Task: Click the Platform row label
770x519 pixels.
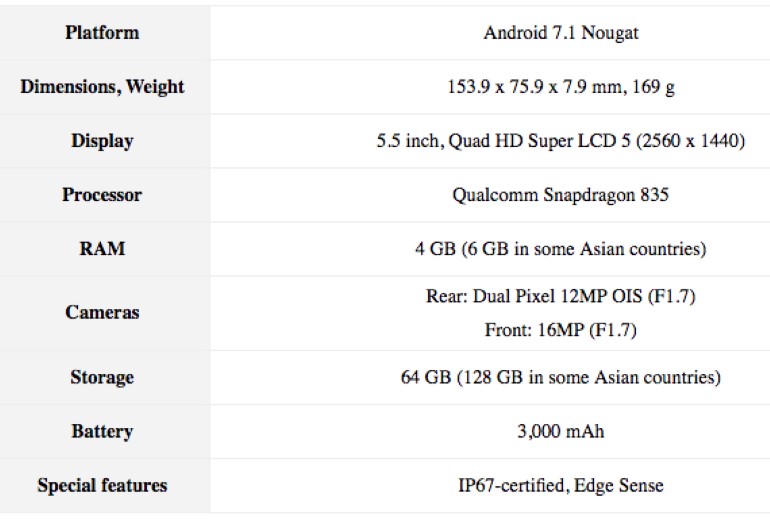Action: click(102, 33)
